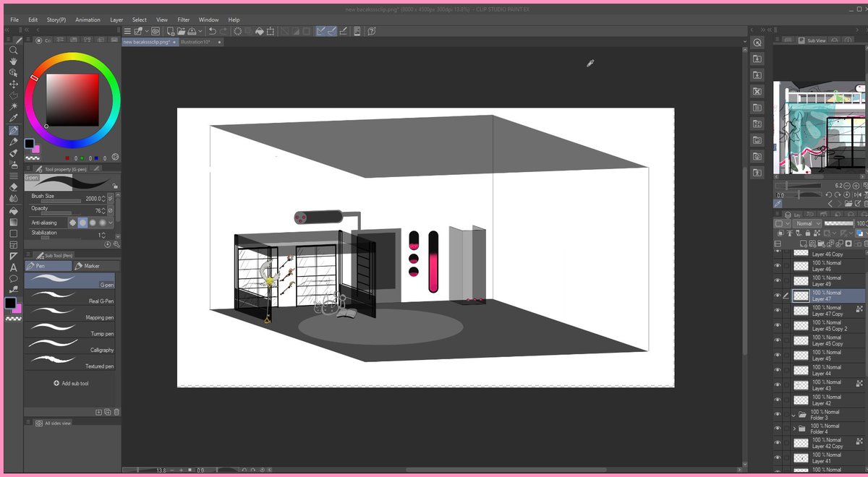Select the Mapping pen sub tool
Viewport: 868px width, 477px height.
click(69, 313)
